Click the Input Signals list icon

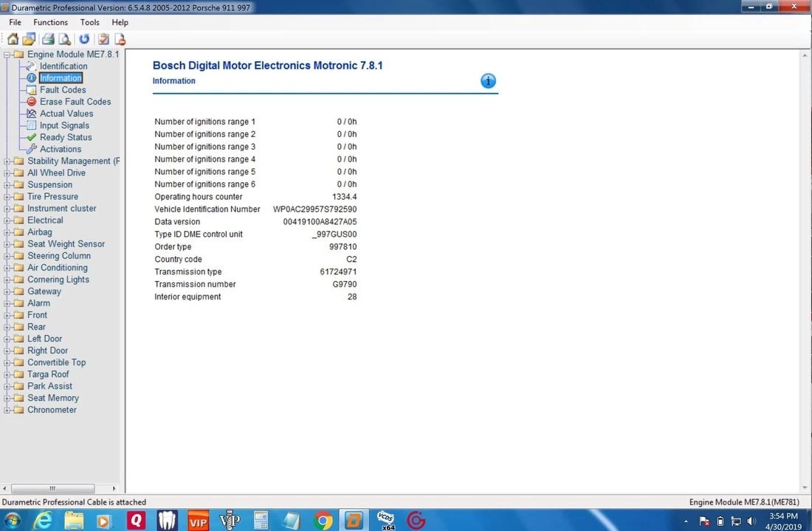(32, 125)
